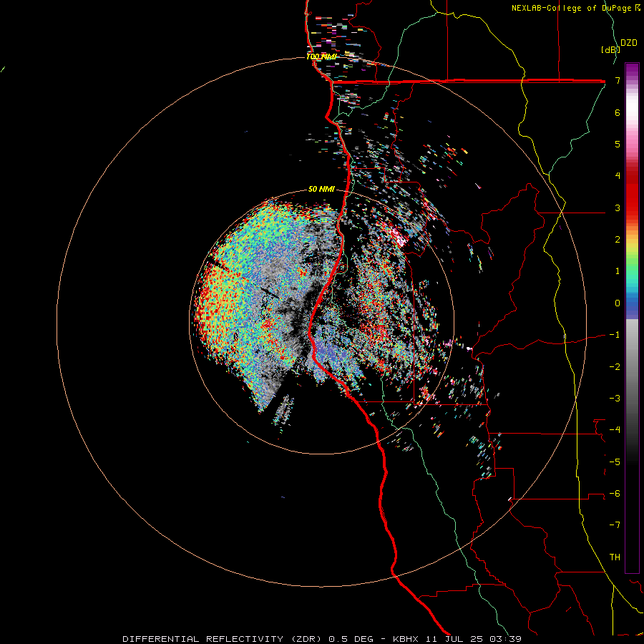
Task: Click the ZDR color scale bar
Action: tap(632, 318)
